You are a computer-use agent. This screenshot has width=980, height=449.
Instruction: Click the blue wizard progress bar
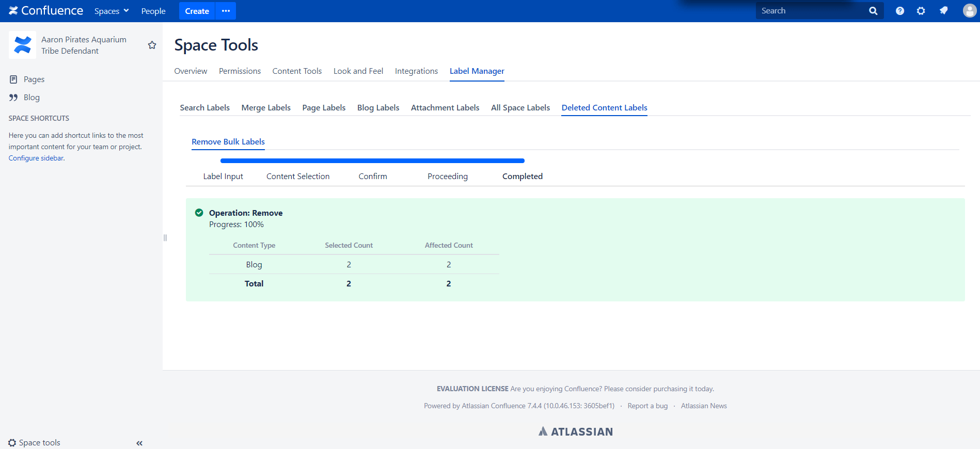[372, 161]
